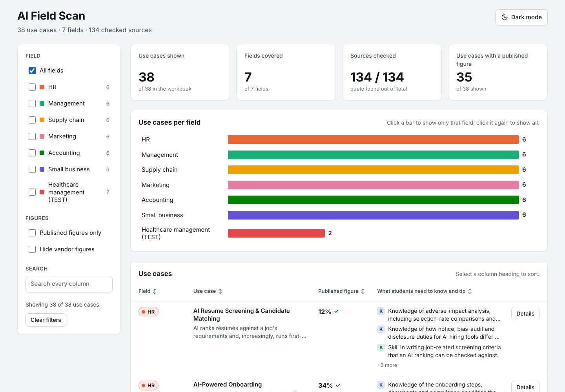Click the HR tag in Resume Screening row

pyautogui.click(x=148, y=312)
